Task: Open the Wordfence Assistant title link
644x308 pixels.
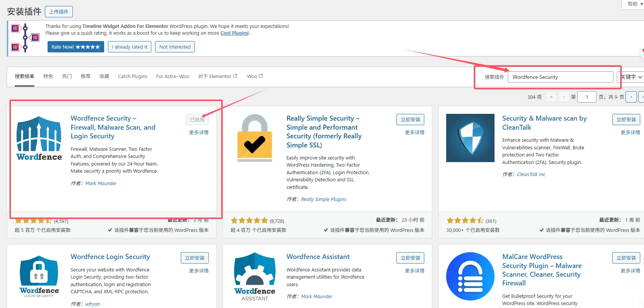Action: (x=318, y=257)
